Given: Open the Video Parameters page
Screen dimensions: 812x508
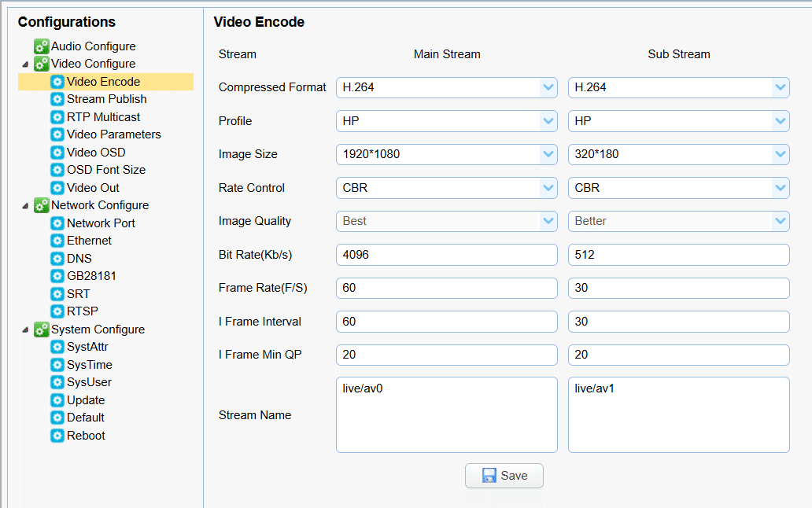Looking at the screenshot, I should [x=113, y=134].
